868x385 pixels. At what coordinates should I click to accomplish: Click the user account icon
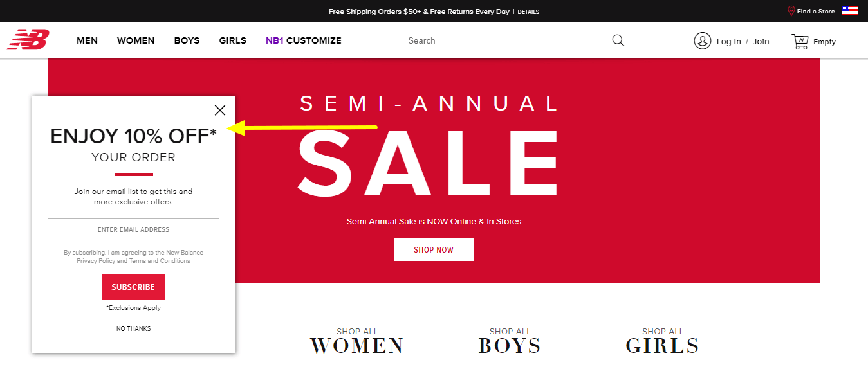pos(702,40)
